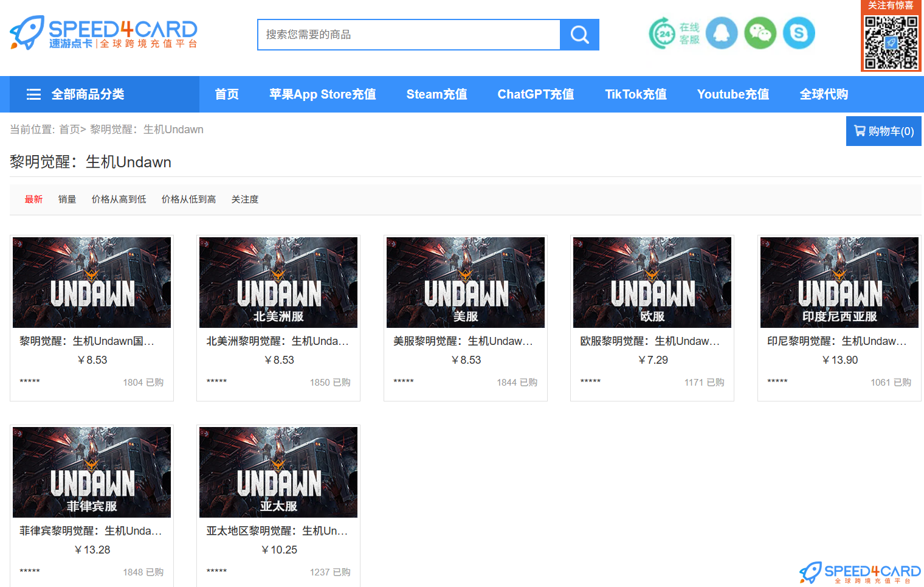Click the QR code image
924x587 pixels.
click(x=891, y=42)
